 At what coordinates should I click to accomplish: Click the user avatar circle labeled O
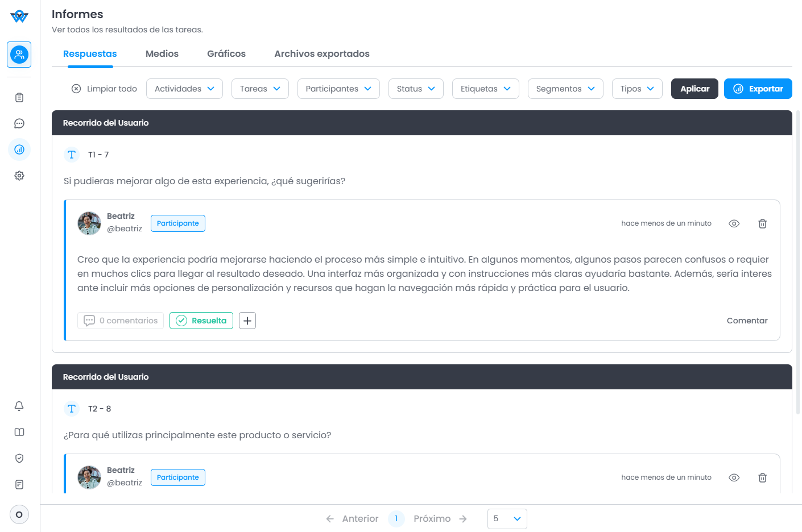[x=19, y=514]
